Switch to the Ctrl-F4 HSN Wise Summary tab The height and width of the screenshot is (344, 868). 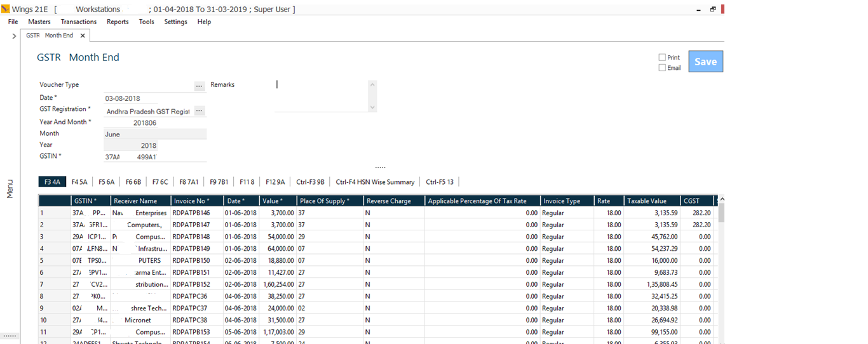(375, 182)
